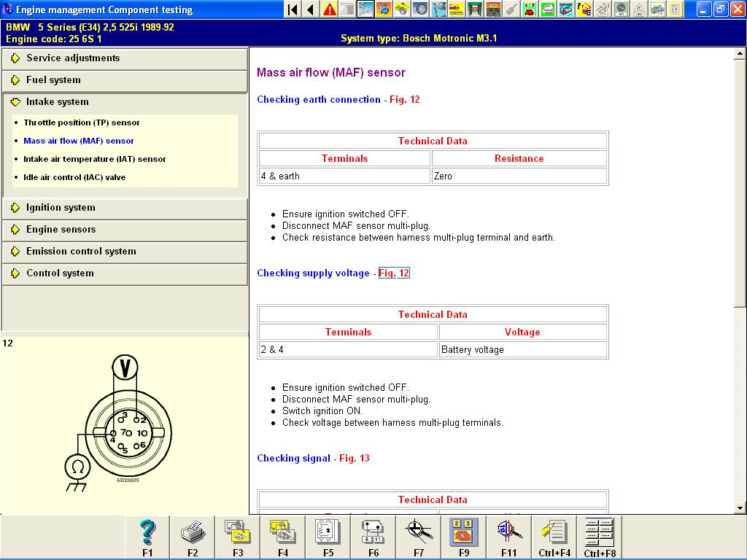747x560 pixels.
Task: Click the 'Zero' resistance cell
Action: (x=519, y=176)
